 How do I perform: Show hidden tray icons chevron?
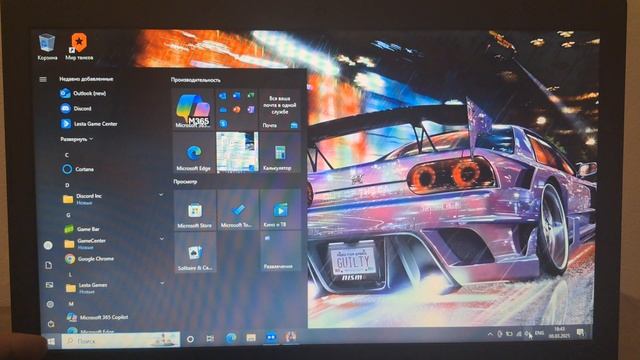[x=490, y=334]
